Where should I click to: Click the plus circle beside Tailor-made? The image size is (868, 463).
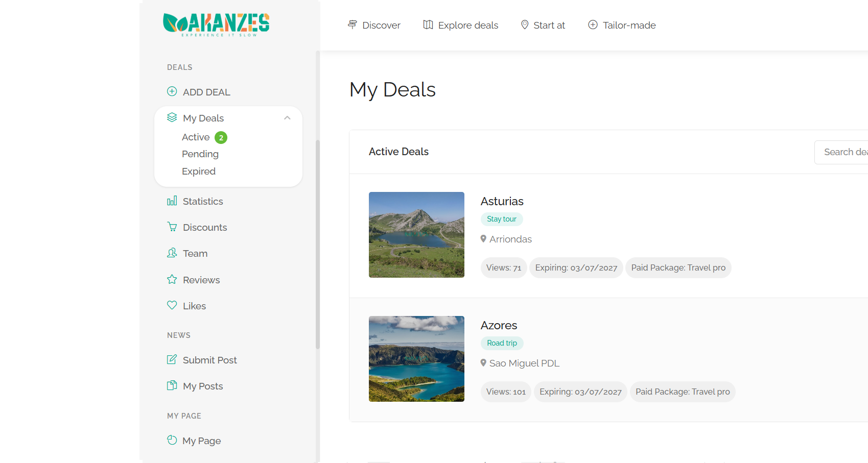tap(593, 25)
